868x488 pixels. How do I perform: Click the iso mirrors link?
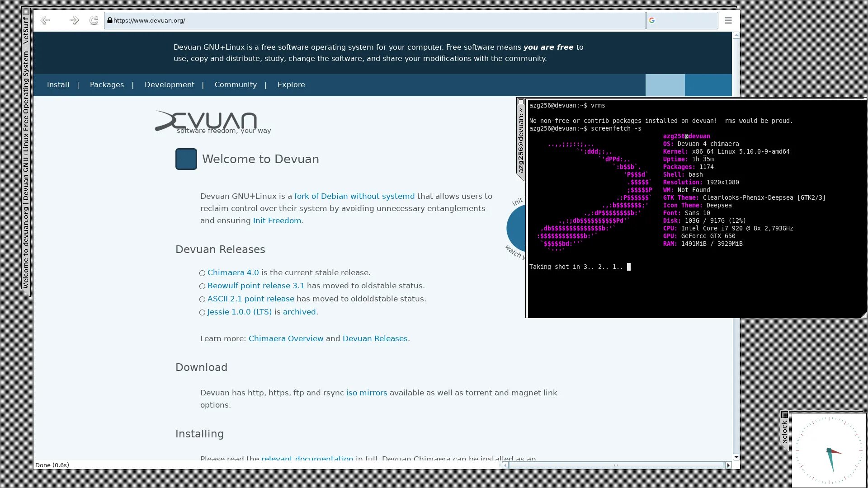tap(367, 393)
